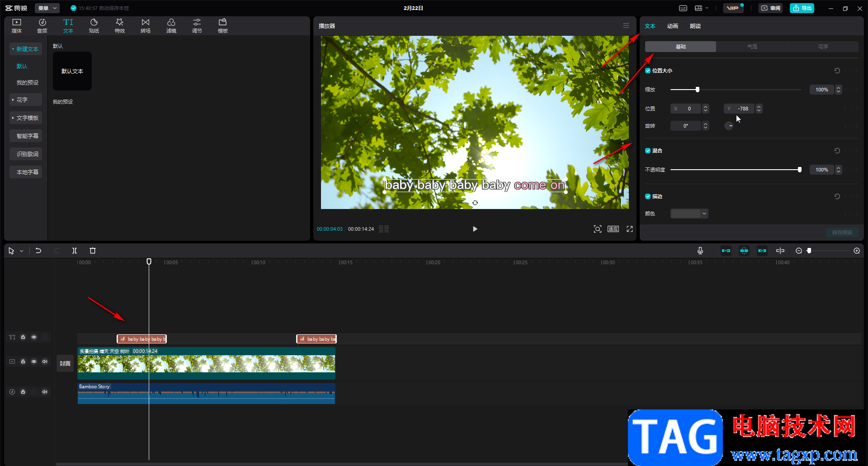Select the 花字 sub-tab in properties
Screen dimensions: 868x466
click(823, 47)
